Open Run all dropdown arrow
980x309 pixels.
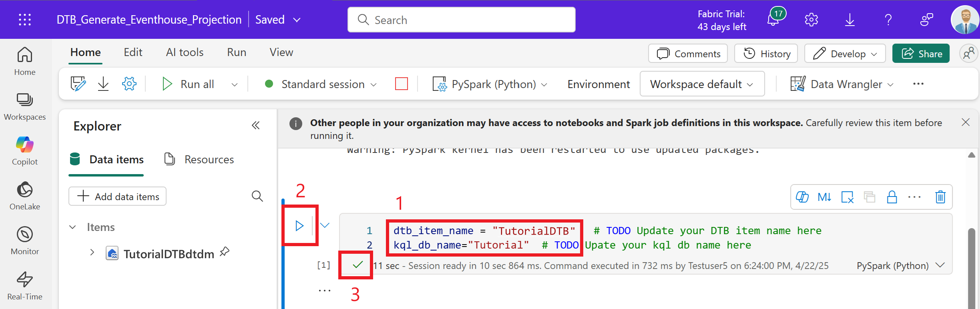point(235,84)
